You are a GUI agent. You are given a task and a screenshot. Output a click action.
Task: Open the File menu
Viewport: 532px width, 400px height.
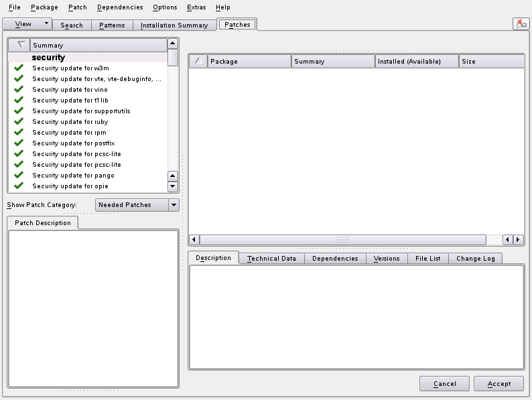15,7
